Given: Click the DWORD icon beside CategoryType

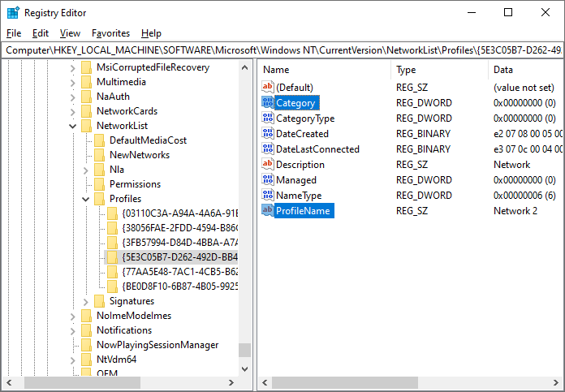Looking at the screenshot, I should point(268,118).
